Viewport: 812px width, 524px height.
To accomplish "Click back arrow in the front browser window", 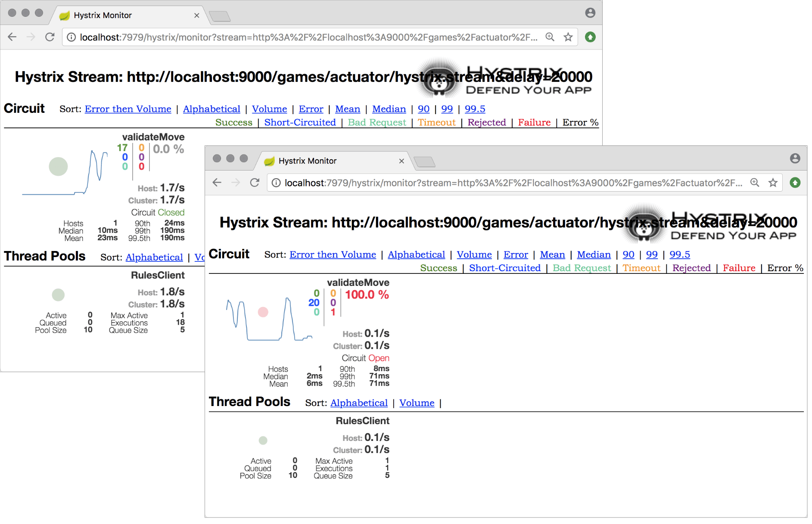I will [217, 183].
